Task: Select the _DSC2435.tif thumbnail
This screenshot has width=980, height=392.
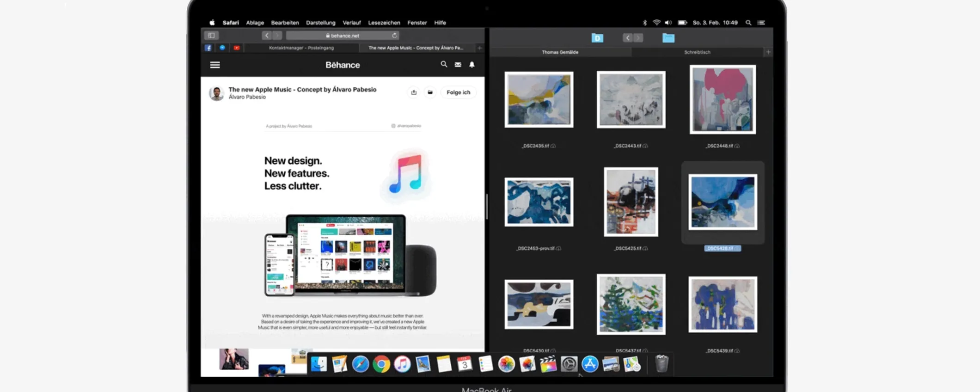Action: coord(539,99)
